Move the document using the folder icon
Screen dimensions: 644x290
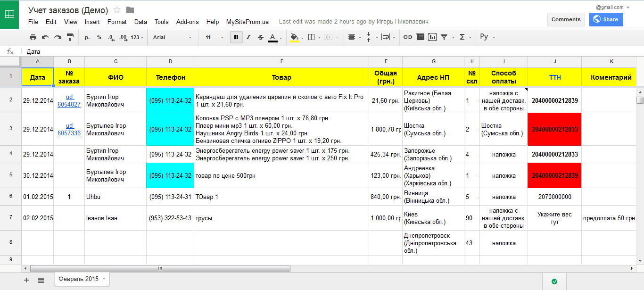click(130, 10)
